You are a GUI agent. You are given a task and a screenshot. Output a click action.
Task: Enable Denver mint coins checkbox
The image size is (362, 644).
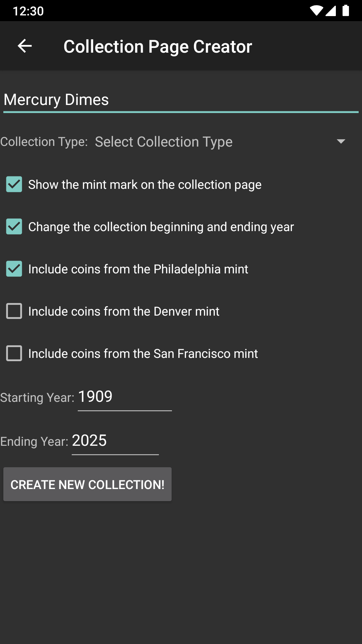click(14, 311)
